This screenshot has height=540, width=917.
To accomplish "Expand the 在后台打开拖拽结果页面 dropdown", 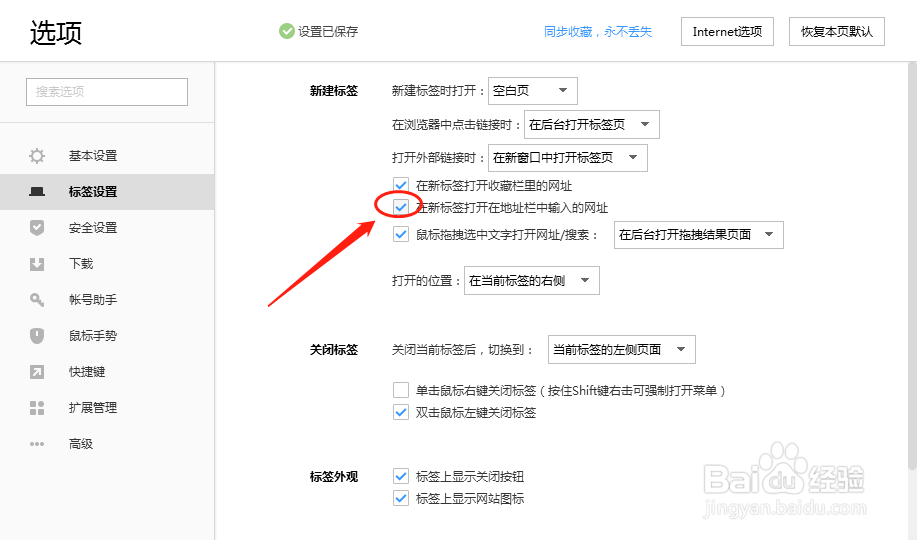I will [x=698, y=235].
